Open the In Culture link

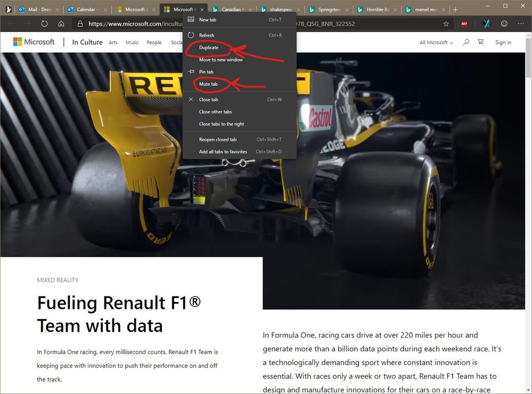(x=87, y=42)
